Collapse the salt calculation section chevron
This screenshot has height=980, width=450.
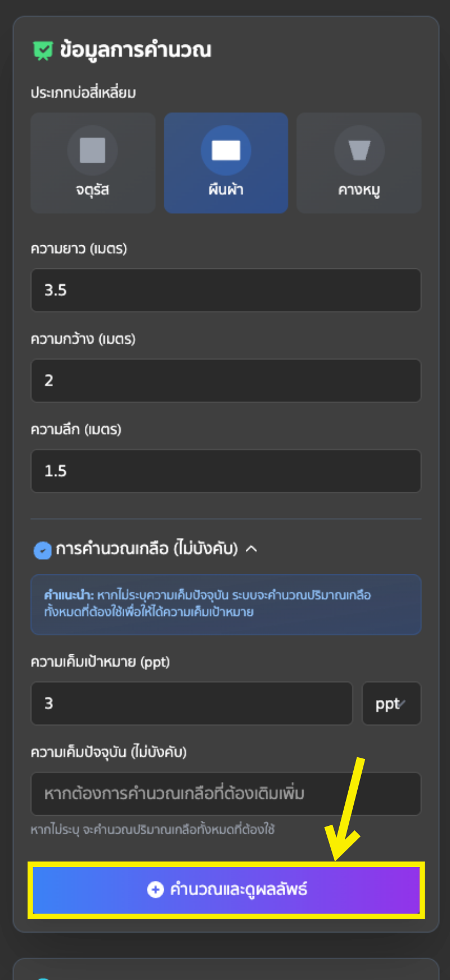[x=251, y=549]
